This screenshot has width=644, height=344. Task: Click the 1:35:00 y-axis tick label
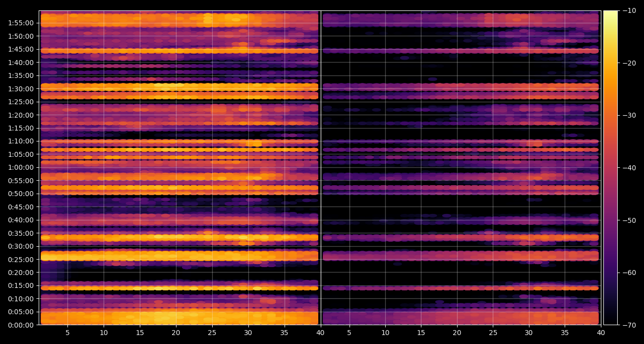click(x=22, y=75)
